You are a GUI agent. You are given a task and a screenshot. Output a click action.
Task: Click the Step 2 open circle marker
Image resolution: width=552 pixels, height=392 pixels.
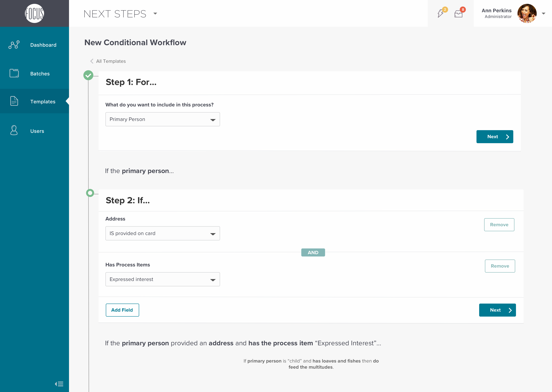90,193
